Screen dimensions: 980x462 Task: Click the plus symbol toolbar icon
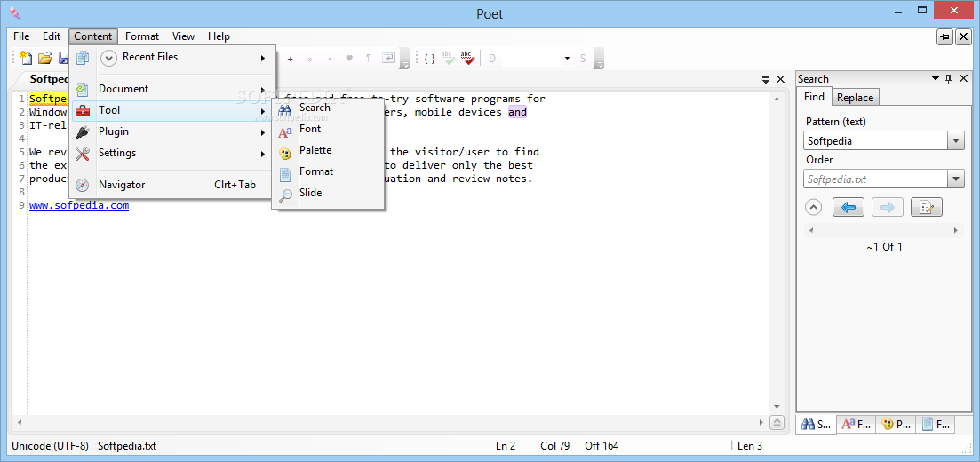coord(290,59)
